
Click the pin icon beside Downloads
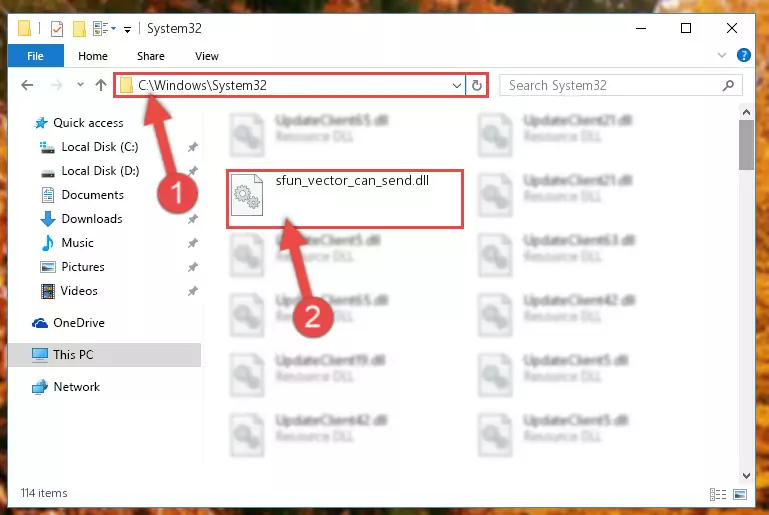click(193, 219)
